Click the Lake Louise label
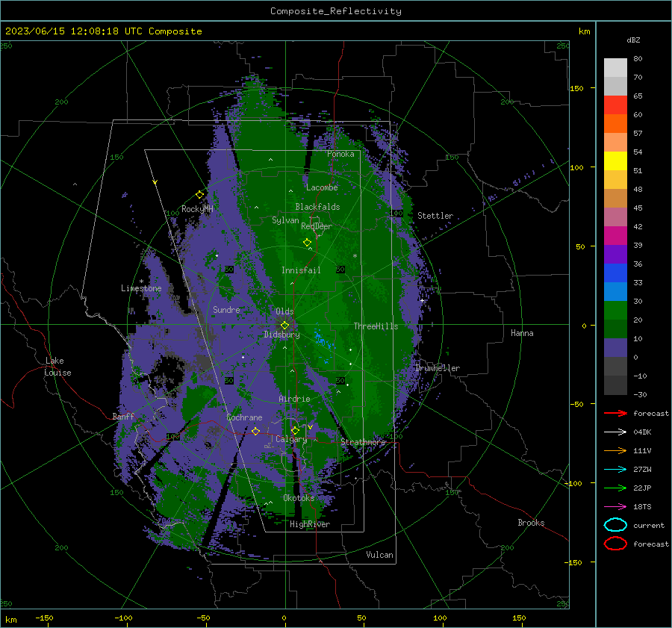Viewport: 672px width, 628px height. tap(57, 367)
